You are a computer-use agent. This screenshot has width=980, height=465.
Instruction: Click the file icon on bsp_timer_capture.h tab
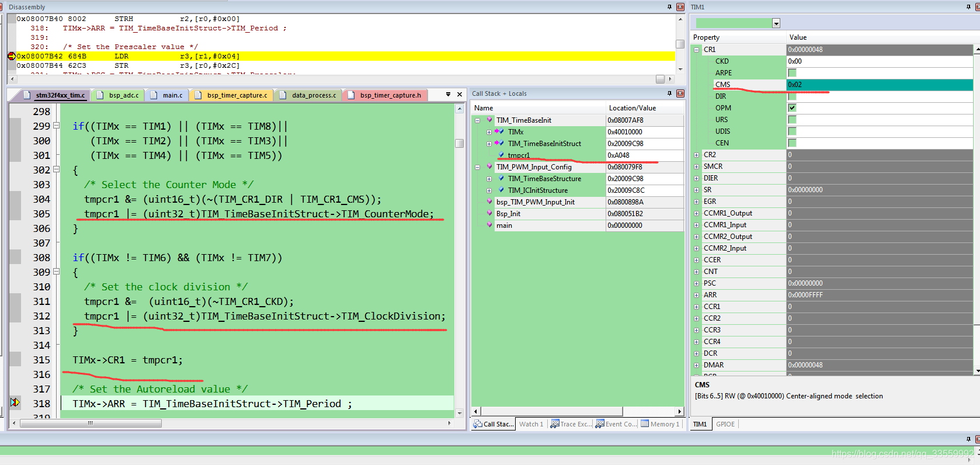coord(351,95)
